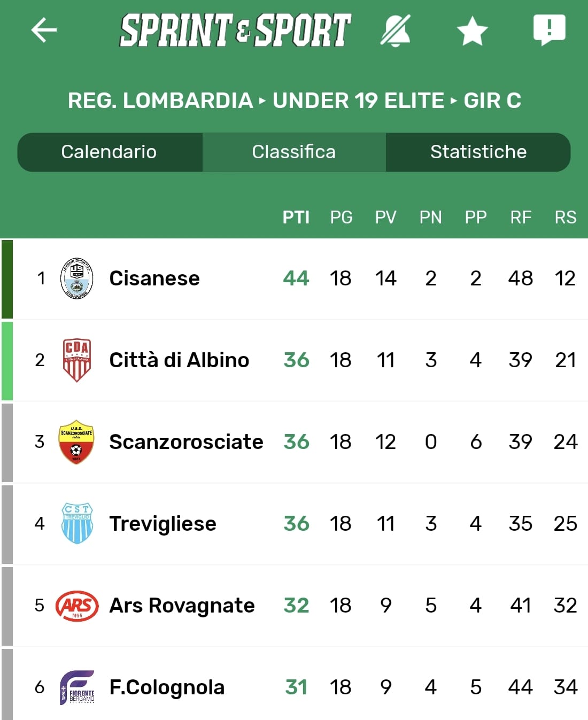The width and height of the screenshot is (588, 720).
Task: Tap the Fiorente Colognola logo
Action: click(x=77, y=687)
